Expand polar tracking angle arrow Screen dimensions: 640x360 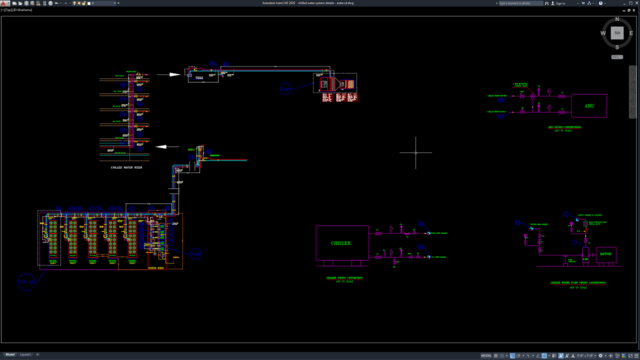pos(524,356)
